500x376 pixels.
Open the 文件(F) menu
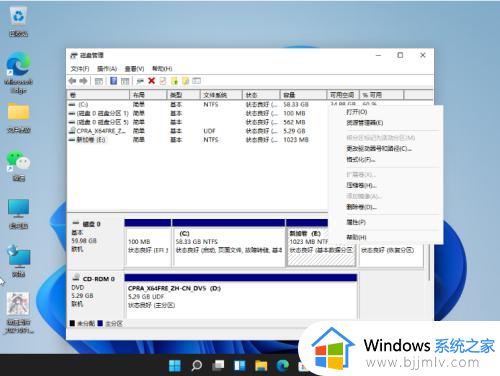(80, 69)
